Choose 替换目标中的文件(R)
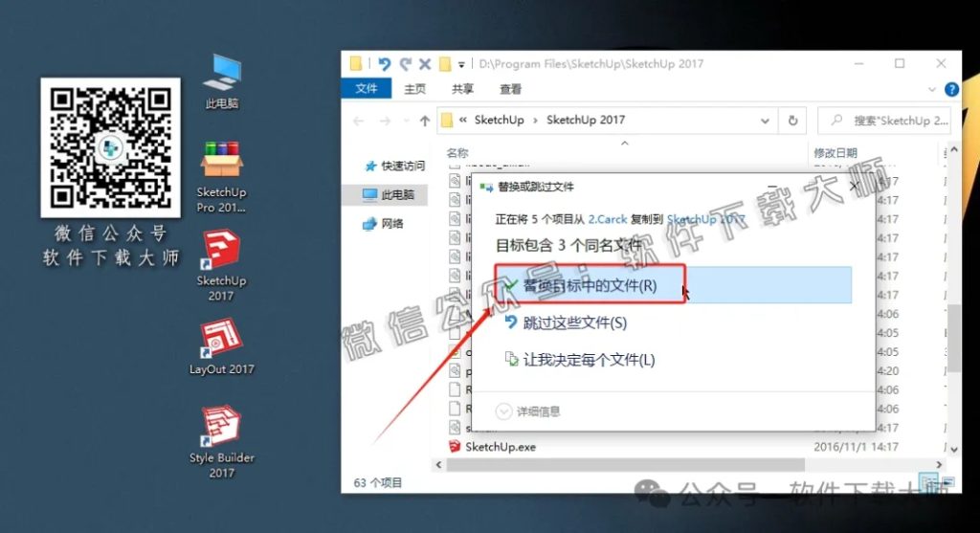Viewport: 980px width, 533px height. pyautogui.click(x=673, y=285)
